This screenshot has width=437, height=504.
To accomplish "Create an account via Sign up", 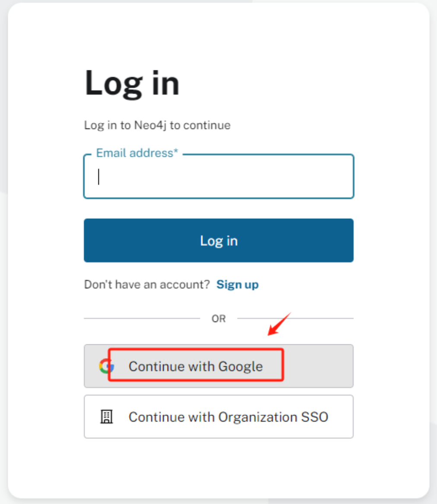I will (x=237, y=285).
